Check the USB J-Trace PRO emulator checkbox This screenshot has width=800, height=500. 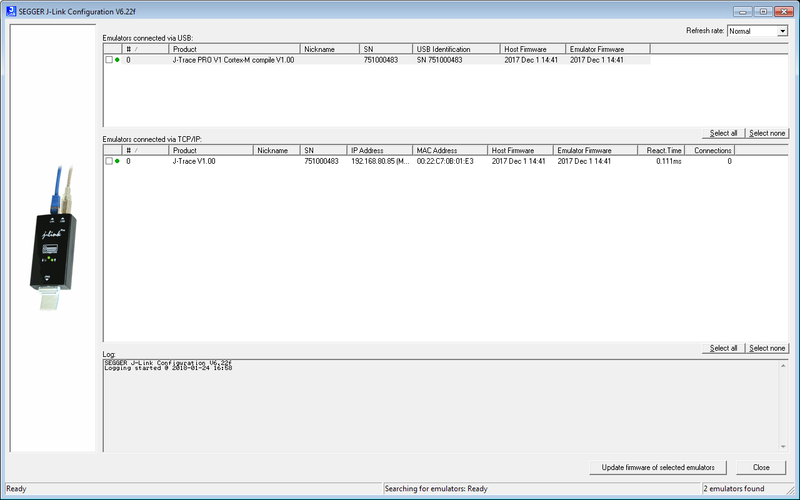click(109, 60)
